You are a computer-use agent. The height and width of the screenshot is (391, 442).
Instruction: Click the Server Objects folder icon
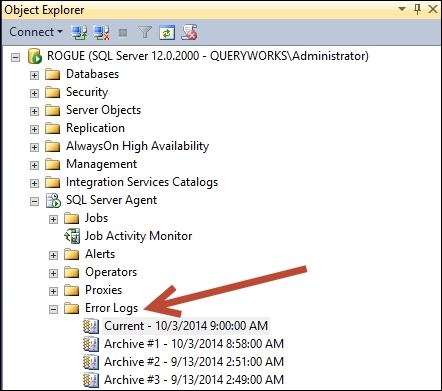pos(53,110)
